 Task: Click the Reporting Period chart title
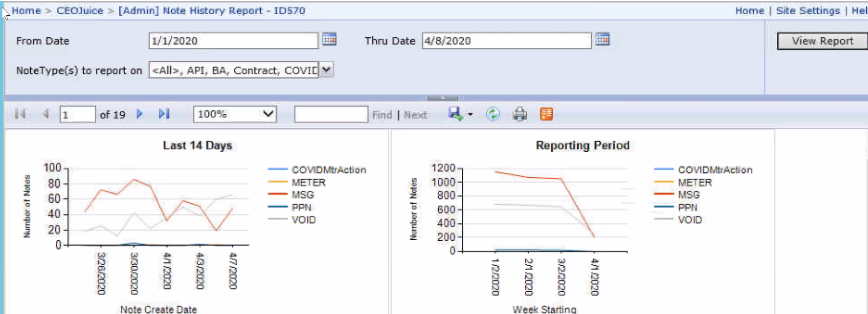(583, 145)
